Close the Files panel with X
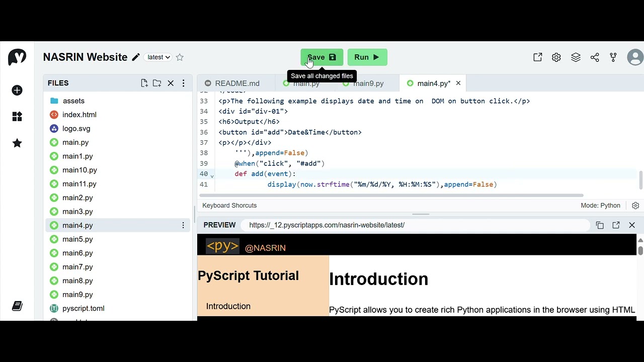This screenshot has width=644, height=362. (171, 83)
